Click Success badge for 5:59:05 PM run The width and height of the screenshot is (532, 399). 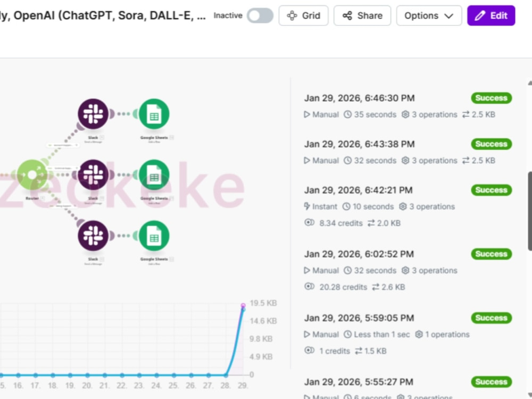[x=491, y=318]
